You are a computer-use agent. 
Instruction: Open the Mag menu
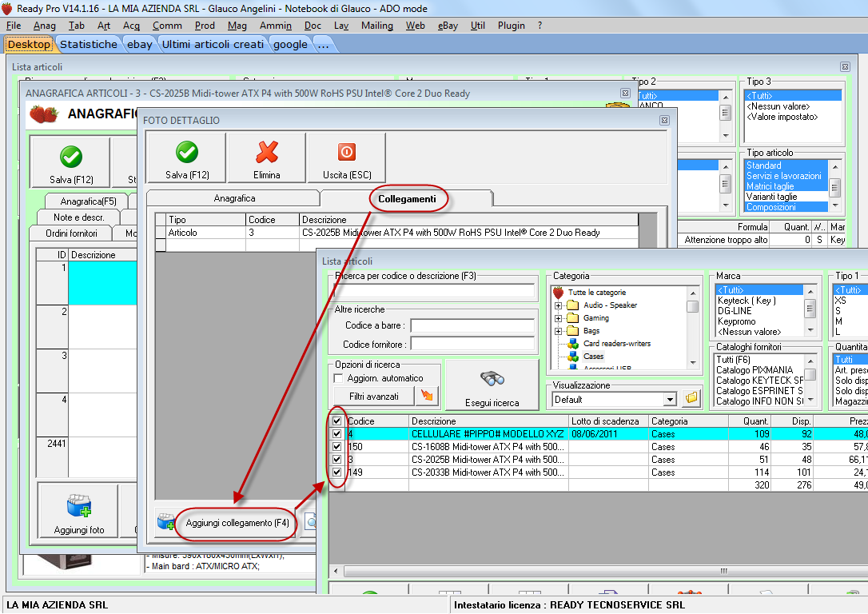coord(237,26)
